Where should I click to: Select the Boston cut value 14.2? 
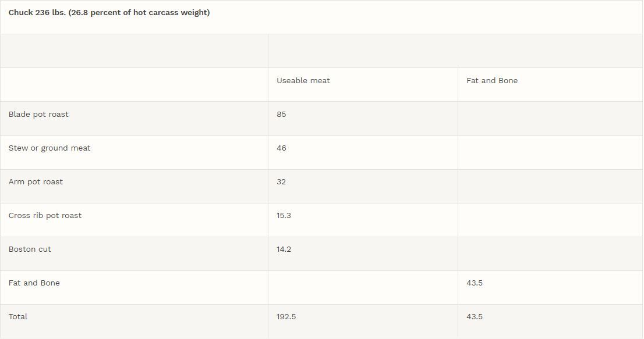click(x=284, y=249)
